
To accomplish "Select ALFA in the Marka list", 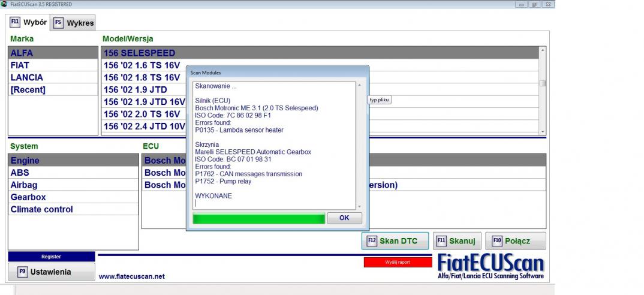I will tap(53, 53).
